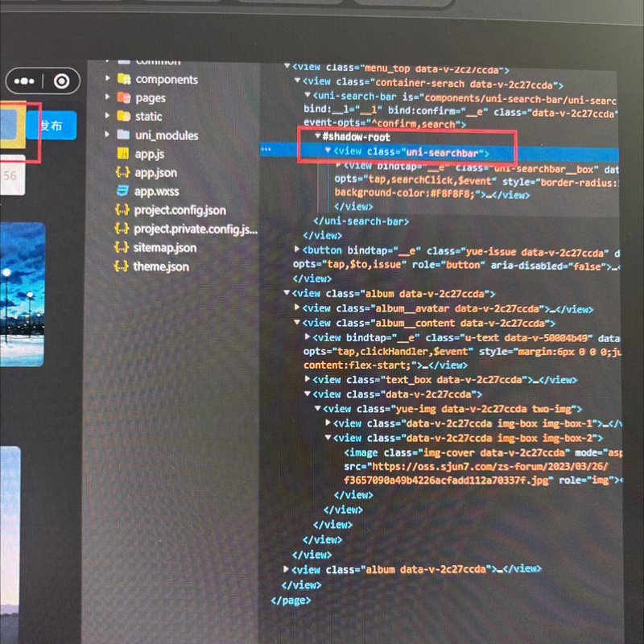
Task: Expand the uni_modules folder
Action: click(108, 134)
